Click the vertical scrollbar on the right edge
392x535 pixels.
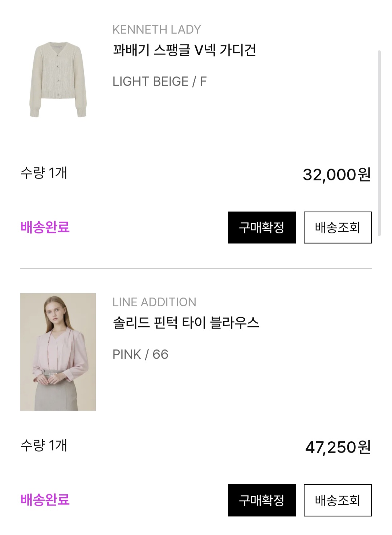(x=379, y=143)
